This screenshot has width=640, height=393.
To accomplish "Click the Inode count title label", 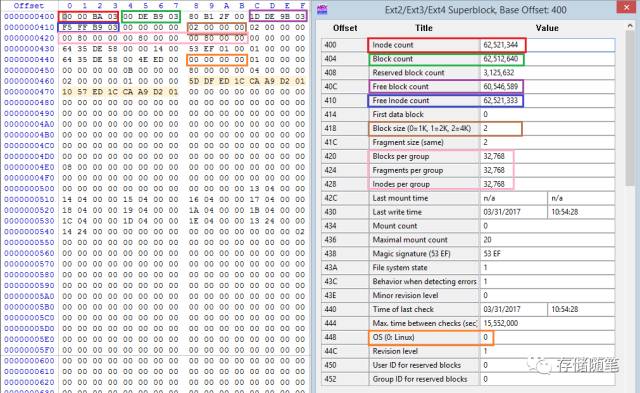I will point(393,45).
